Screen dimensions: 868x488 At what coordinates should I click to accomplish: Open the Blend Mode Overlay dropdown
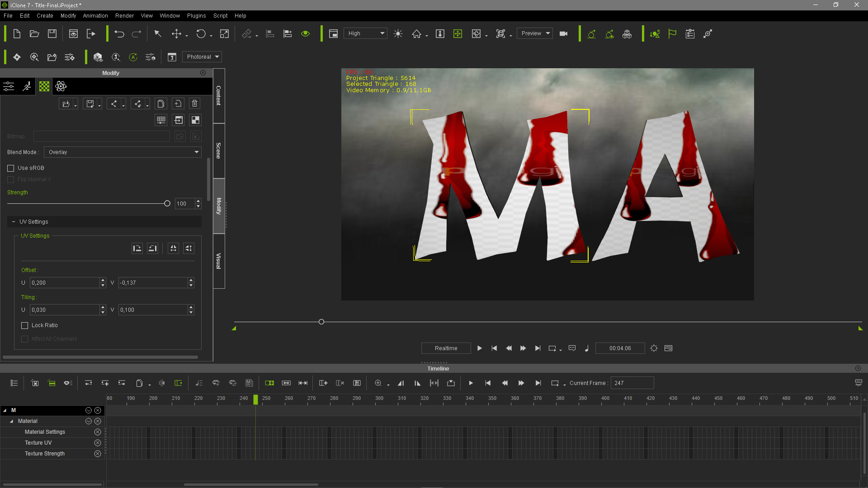[123, 152]
